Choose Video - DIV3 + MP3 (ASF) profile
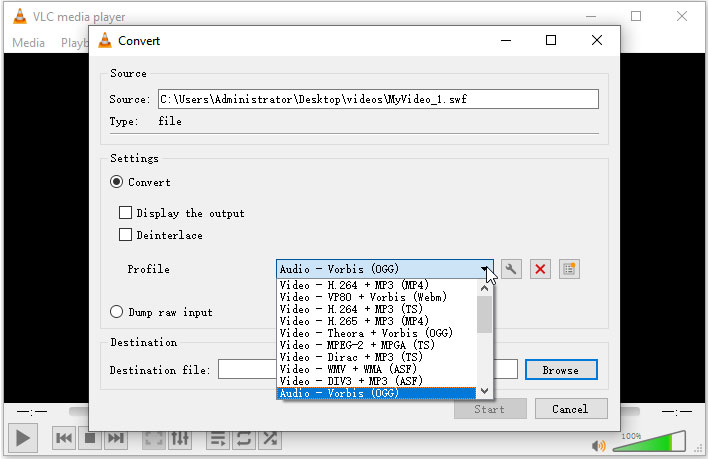The height and width of the screenshot is (459, 709). 376,381
